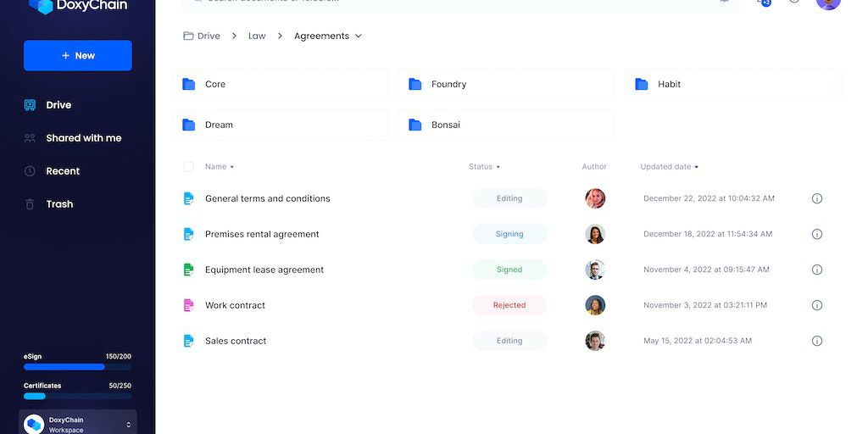Click the Author column header

(594, 167)
